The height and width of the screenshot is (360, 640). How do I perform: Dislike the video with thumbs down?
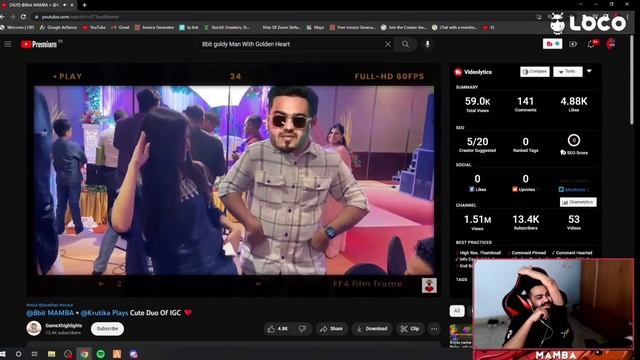(x=302, y=329)
